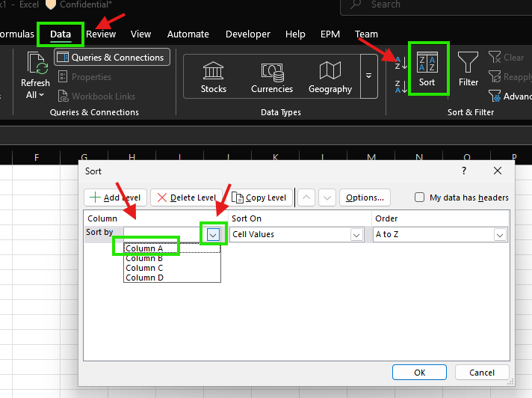Toggle the Filter funnel
Image resolution: width=532 pixels, height=398 pixels.
click(x=468, y=69)
